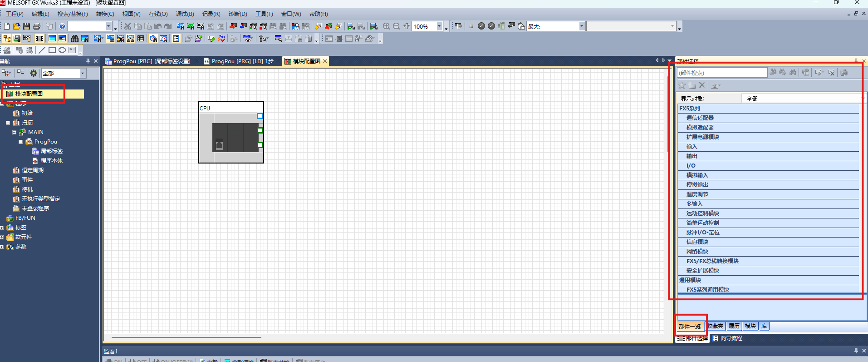This screenshot has width=868, height=362.
Task: Switch to the 收藏夹 tab
Action: click(x=715, y=326)
